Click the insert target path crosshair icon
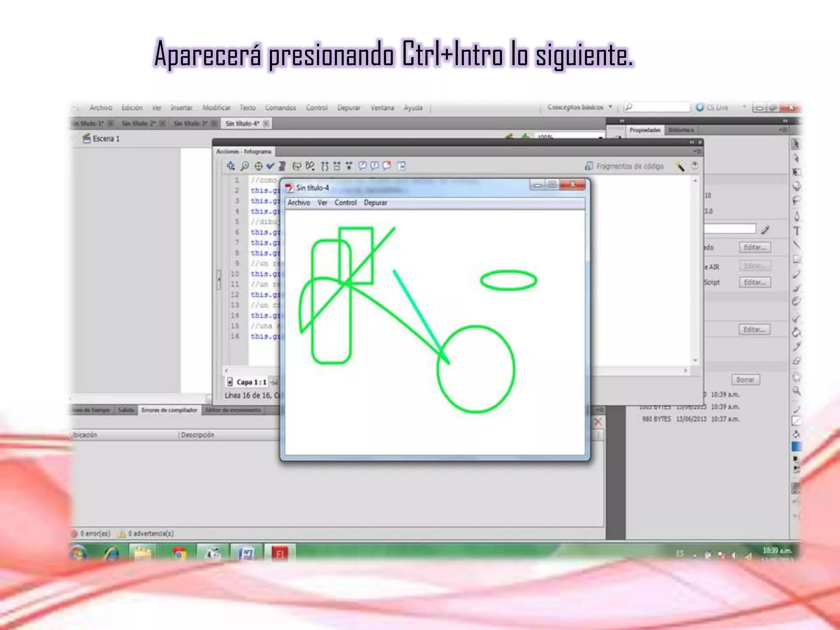This screenshot has width=840, height=630. 258,166
